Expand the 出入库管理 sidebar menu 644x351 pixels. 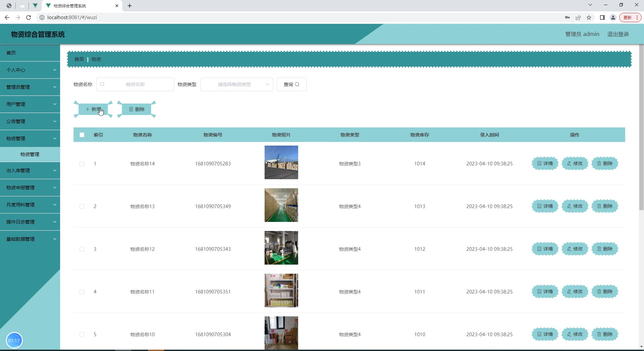click(30, 170)
